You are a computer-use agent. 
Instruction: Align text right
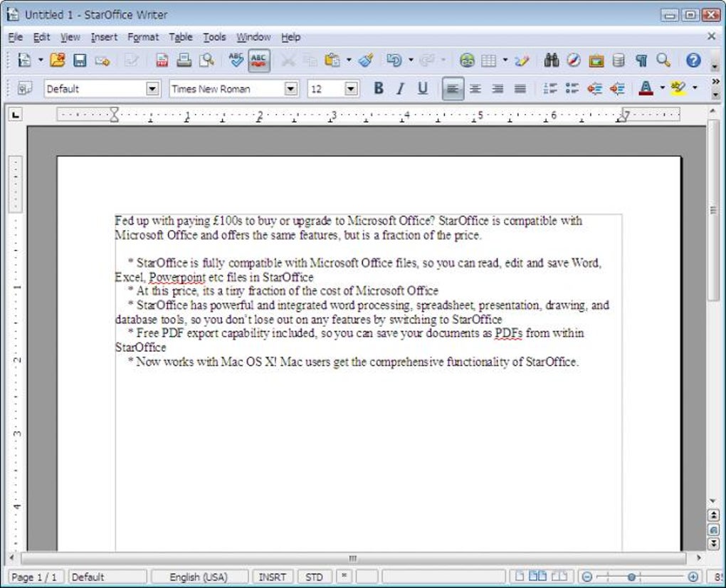click(498, 88)
